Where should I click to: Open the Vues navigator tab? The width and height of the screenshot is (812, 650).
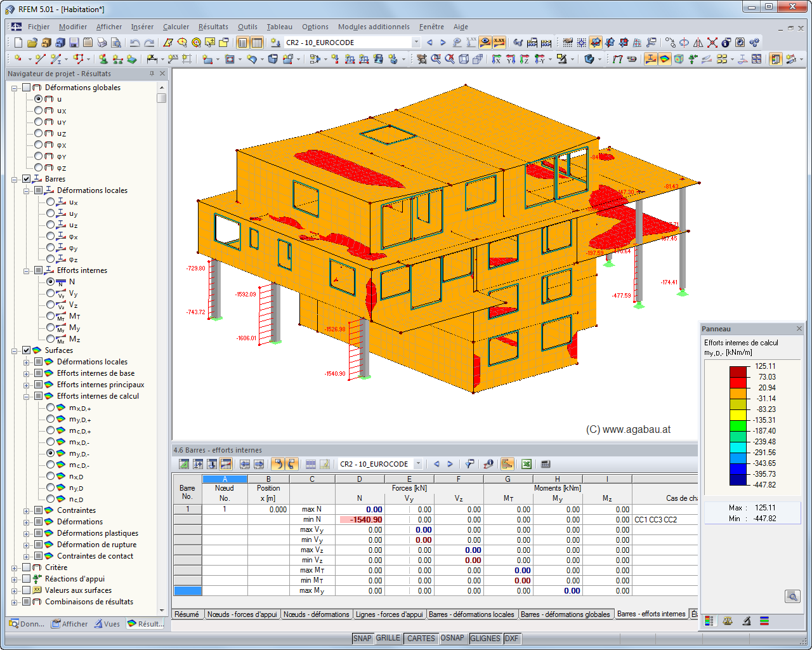coord(107,624)
